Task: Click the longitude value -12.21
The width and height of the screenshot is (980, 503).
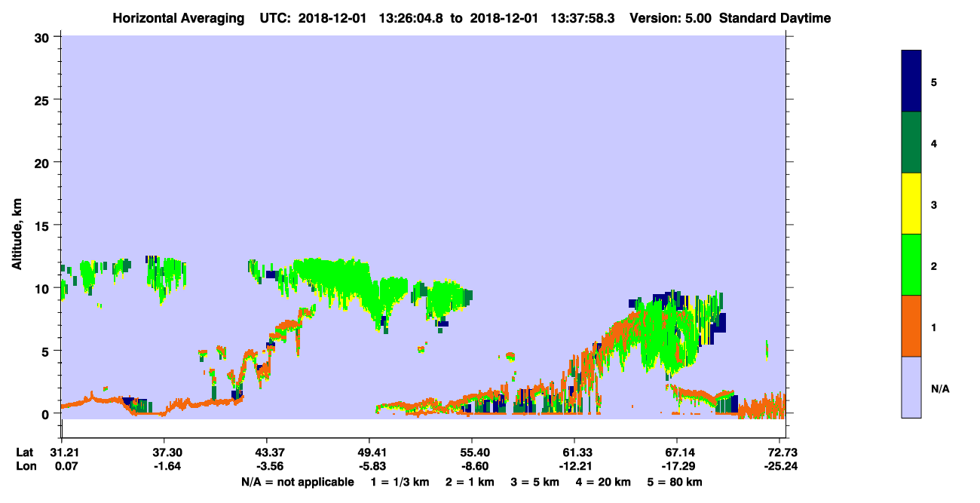Action: point(574,466)
